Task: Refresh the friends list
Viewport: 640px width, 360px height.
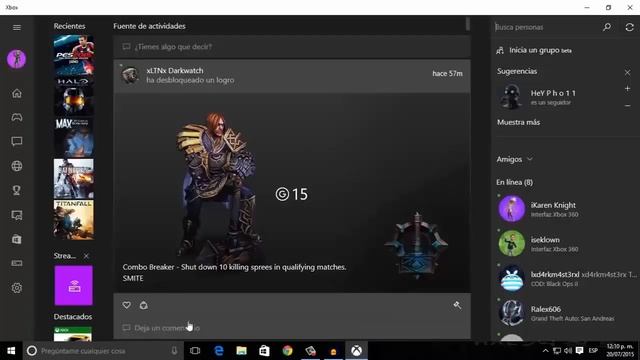Action: pos(629,27)
